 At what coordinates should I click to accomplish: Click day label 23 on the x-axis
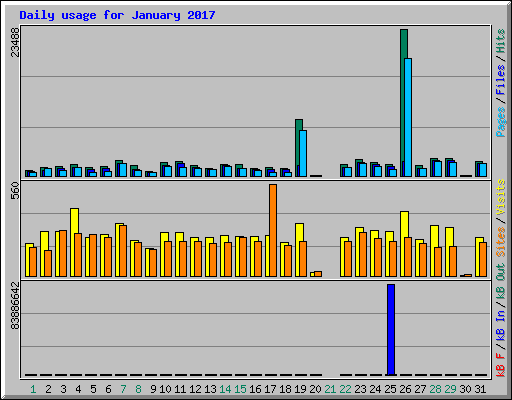(x=360, y=389)
